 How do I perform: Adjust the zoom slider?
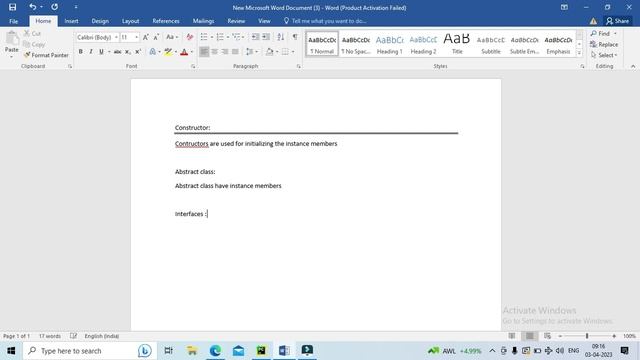coord(587,336)
